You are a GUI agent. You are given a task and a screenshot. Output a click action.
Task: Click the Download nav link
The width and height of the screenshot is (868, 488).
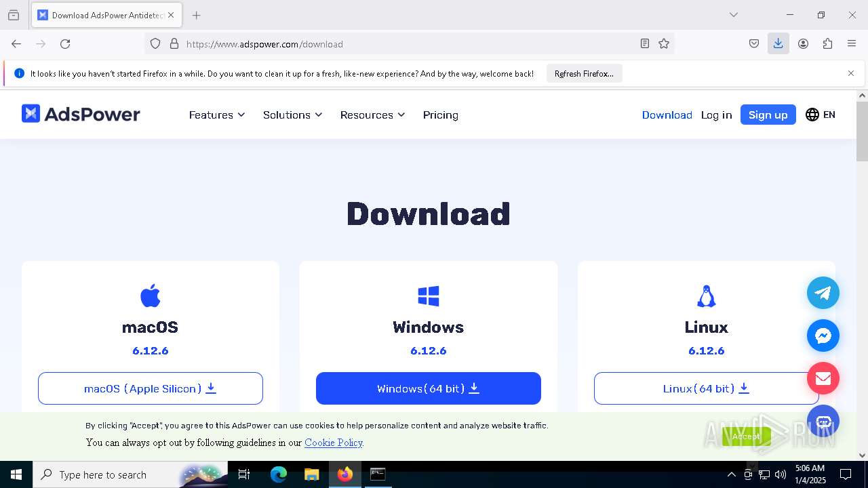[x=667, y=115]
